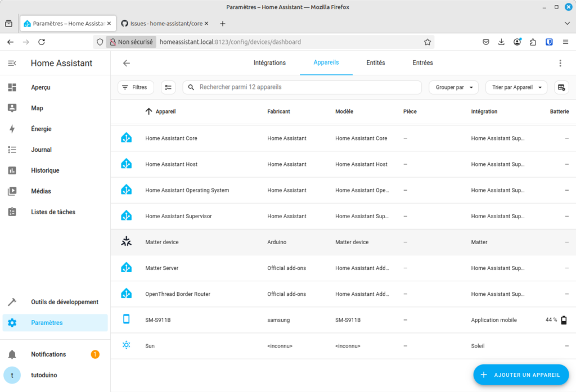576x392 pixels.
Task: Sort by the Modèle column header
Action: (344, 111)
